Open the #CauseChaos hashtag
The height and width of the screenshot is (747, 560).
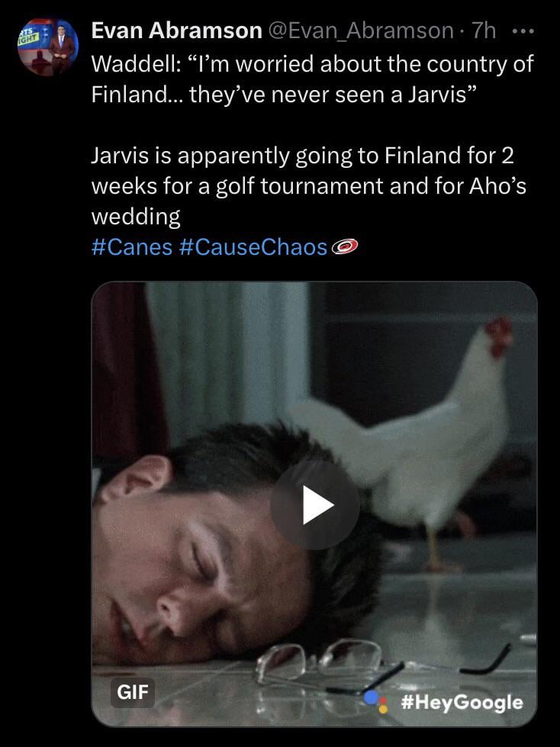(x=253, y=246)
